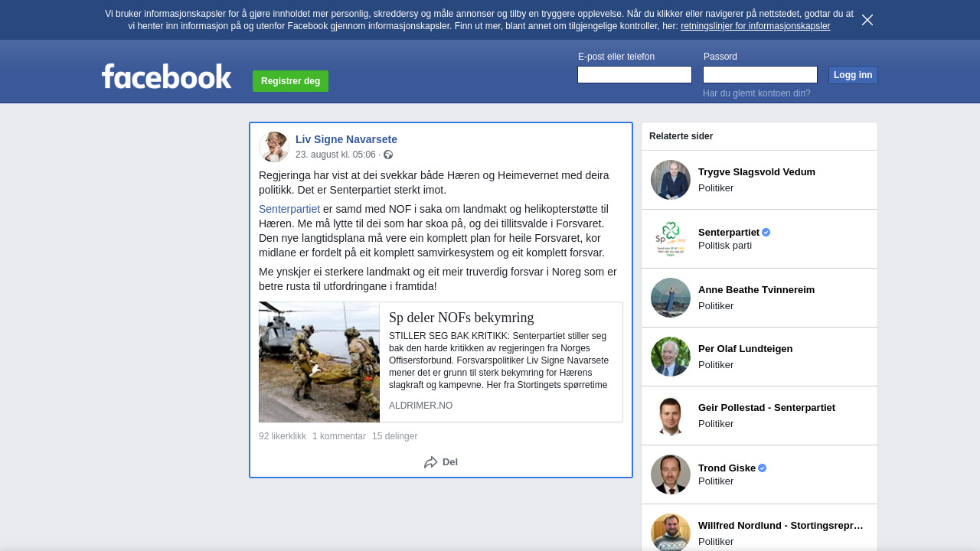Click the Registrer deg button
This screenshot has width=980, height=551.
(x=290, y=81)
